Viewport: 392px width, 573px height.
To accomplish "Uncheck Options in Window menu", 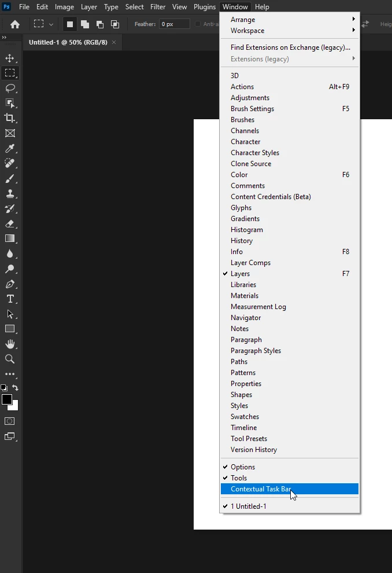I will pyautogui.click(x=290, y=467).
